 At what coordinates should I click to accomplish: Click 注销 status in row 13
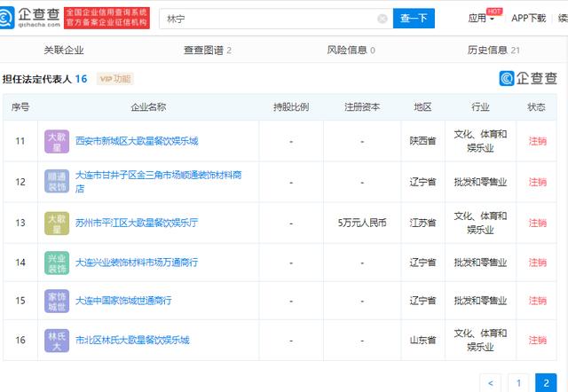click(x=538, y=223)
